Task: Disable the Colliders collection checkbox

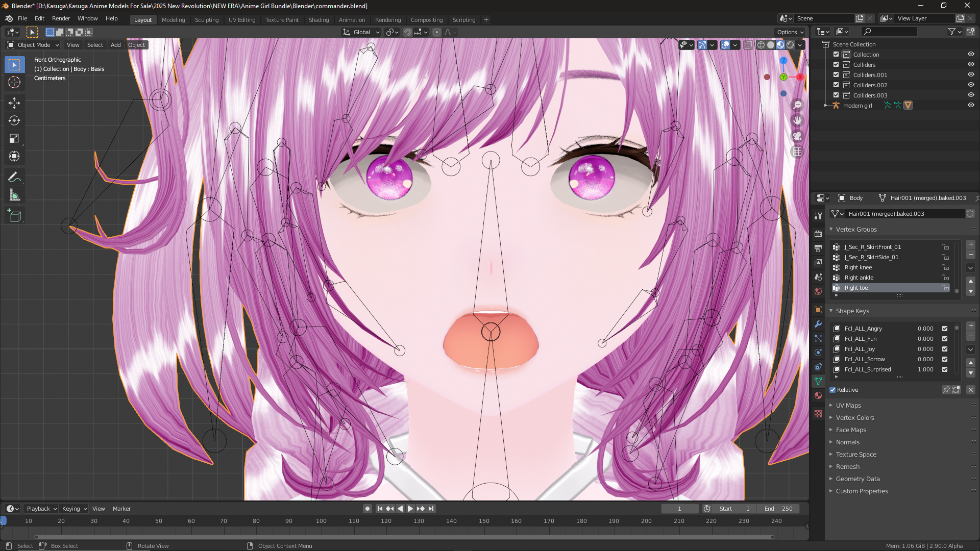Action: 836,65
